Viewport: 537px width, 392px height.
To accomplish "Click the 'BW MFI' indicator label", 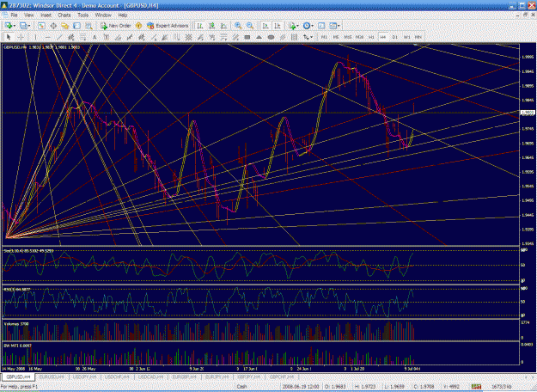I will pyautogui.click(x=17, y=346).
